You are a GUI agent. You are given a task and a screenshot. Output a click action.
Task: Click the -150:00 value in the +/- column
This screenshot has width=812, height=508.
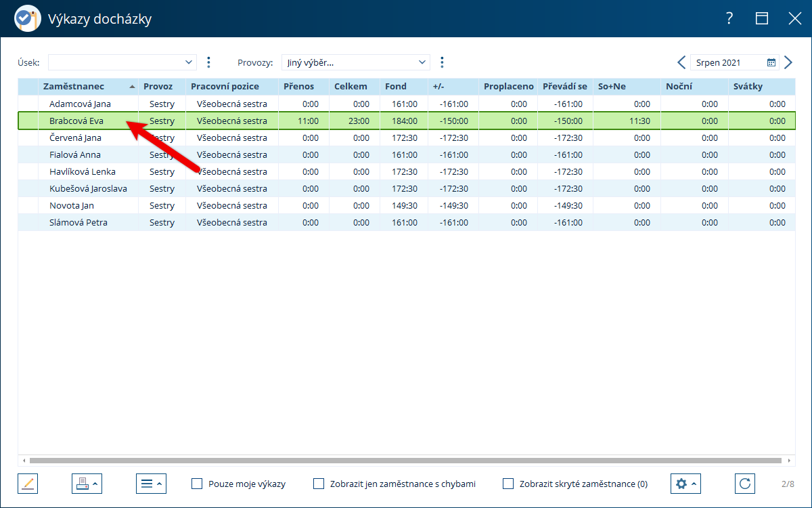(x=453, y=121)
